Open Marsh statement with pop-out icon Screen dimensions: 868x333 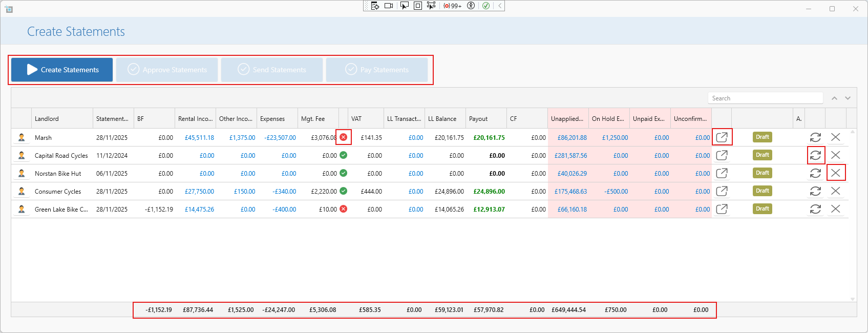point(722,137)
